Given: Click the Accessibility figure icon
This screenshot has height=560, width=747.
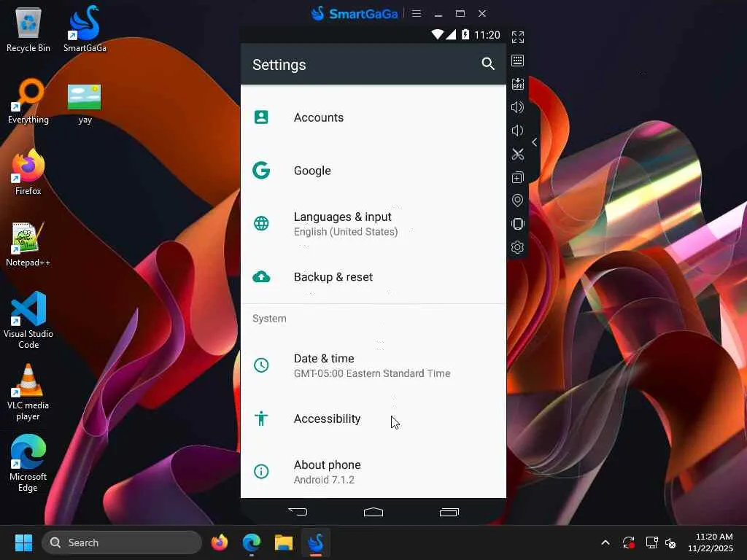Looking at the screenshot, I should (261, 418).
